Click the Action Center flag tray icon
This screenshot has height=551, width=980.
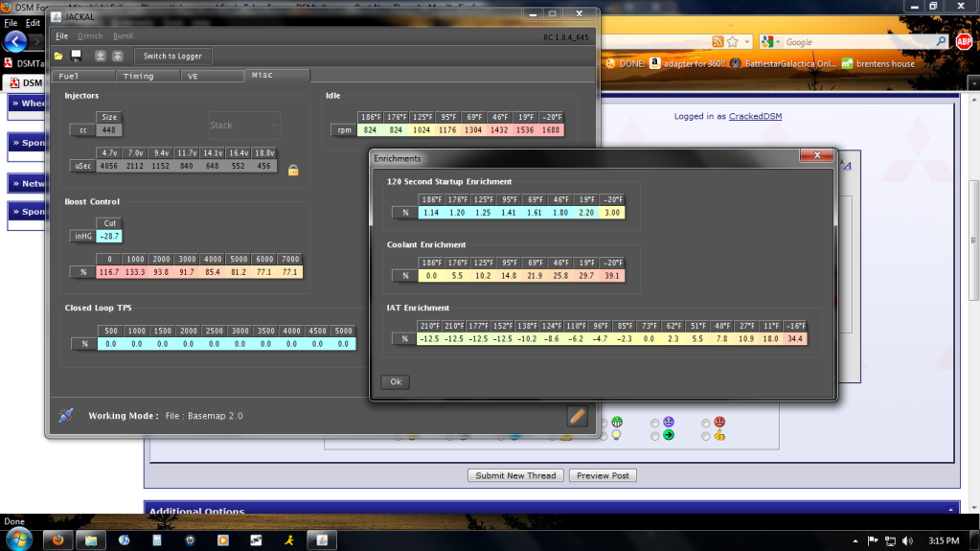873,541
